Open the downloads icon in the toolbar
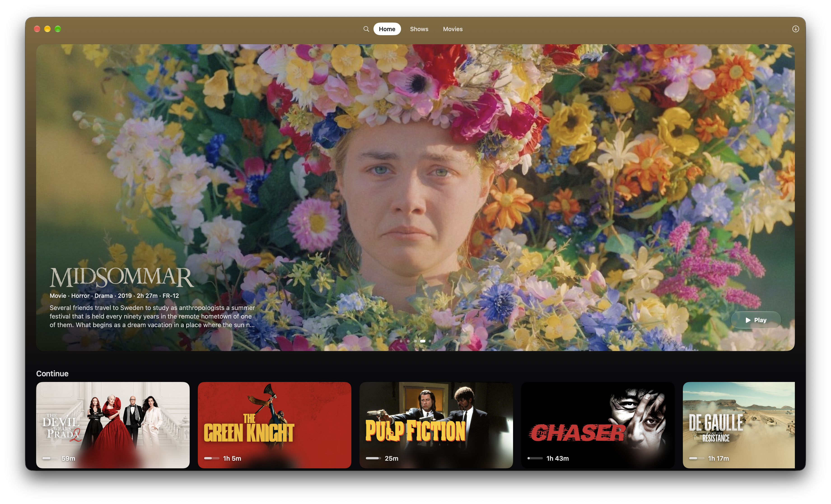The width and height of the screenshot is (831, 504). (x=795, y=29)
